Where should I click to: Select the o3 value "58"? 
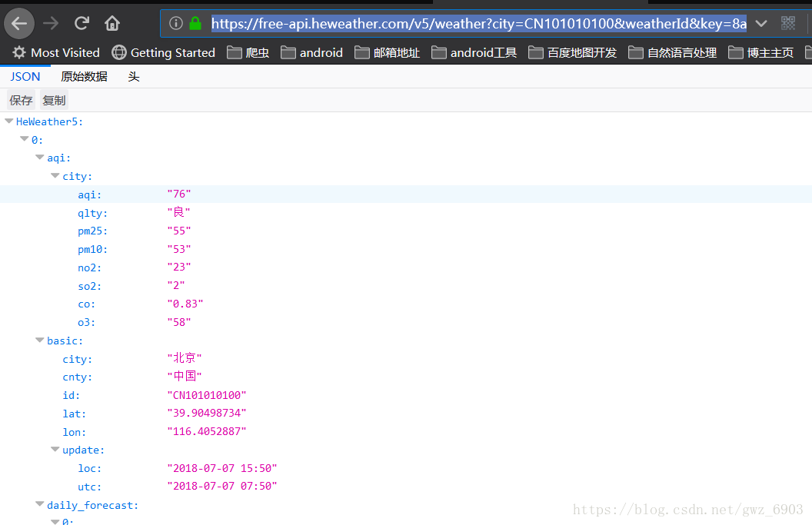tap(179, 322)
